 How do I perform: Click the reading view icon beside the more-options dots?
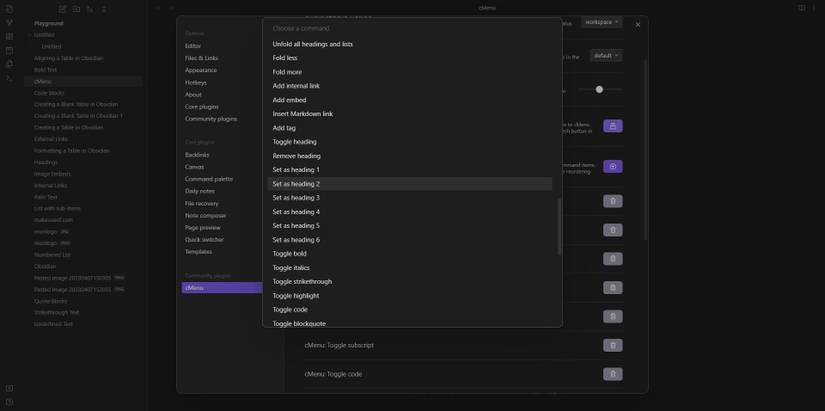[x=801, y=8]
